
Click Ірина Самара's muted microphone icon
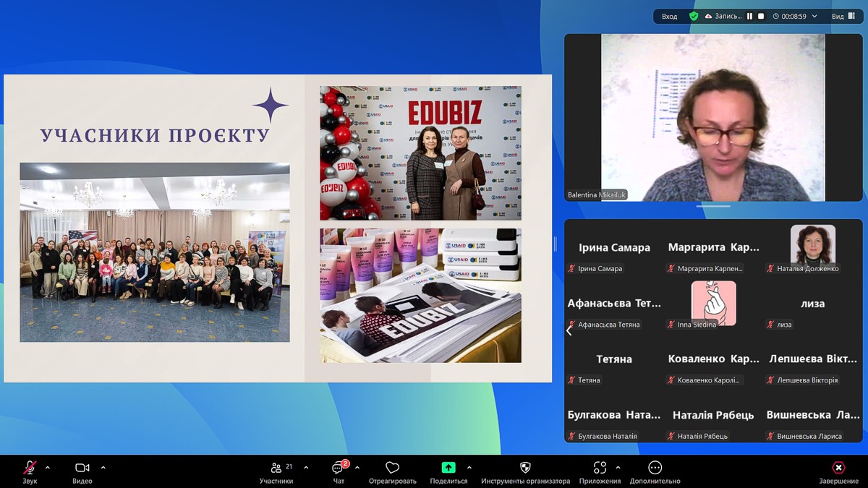[571, 269]
